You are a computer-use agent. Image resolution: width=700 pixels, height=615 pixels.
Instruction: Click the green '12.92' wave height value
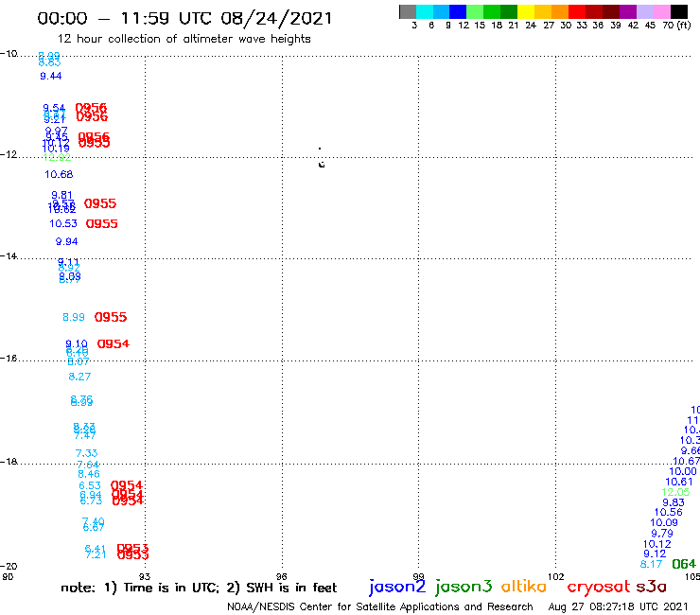[57, 157]
